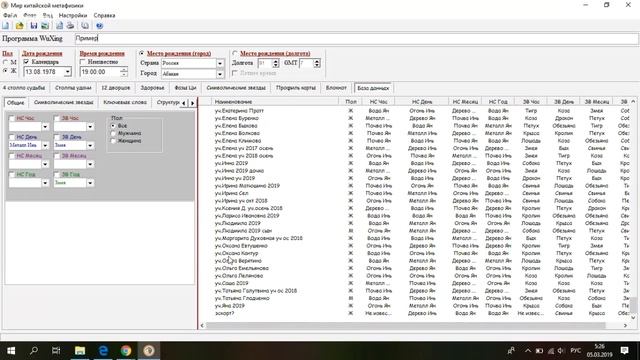Screen dimensions: 640x360
Task: Click the blue help toolbar icon
Action: pos(99,26)
